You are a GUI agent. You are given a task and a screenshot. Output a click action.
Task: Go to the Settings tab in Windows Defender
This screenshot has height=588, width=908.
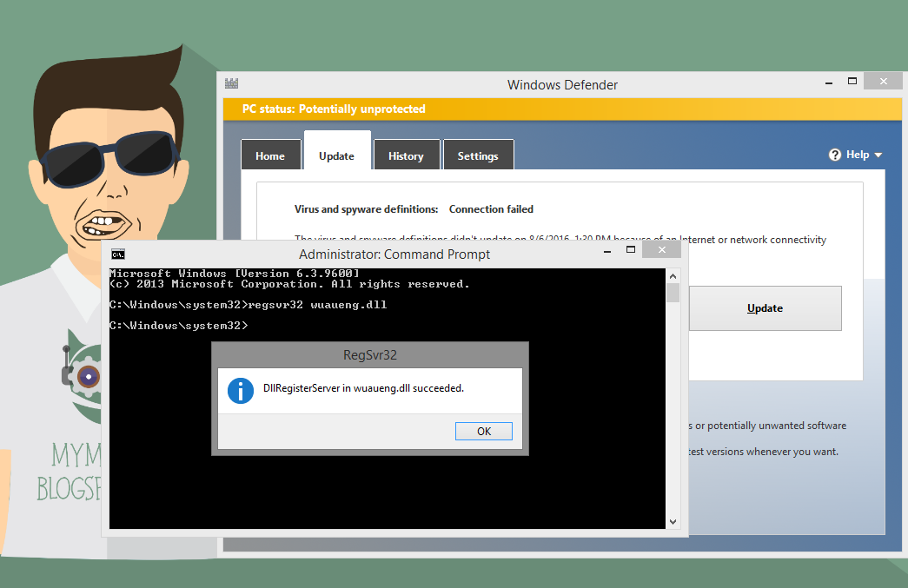coord(478,155)
